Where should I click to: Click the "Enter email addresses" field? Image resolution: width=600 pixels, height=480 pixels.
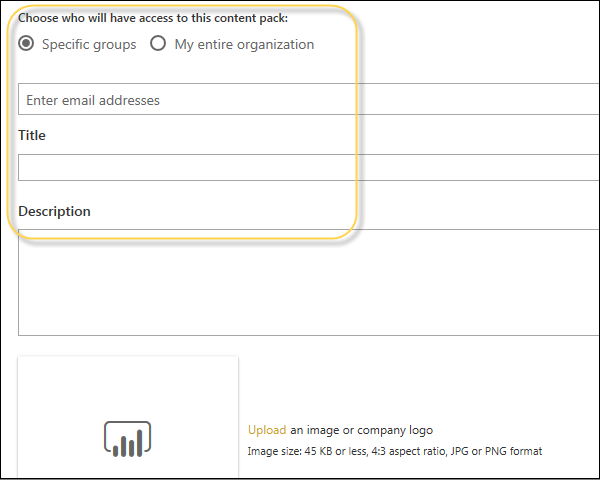pos(300,100)
